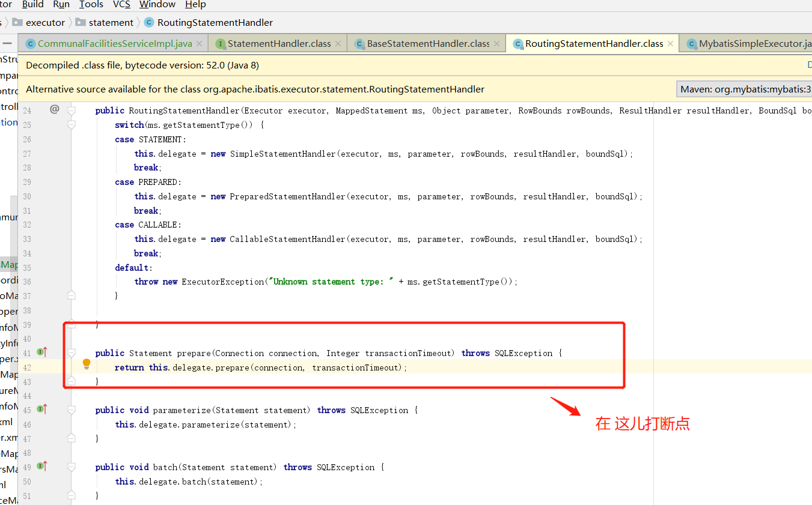
Task: Click RoutingStatementHandler in the breadcrumb path
Action: tap(215, 22)
